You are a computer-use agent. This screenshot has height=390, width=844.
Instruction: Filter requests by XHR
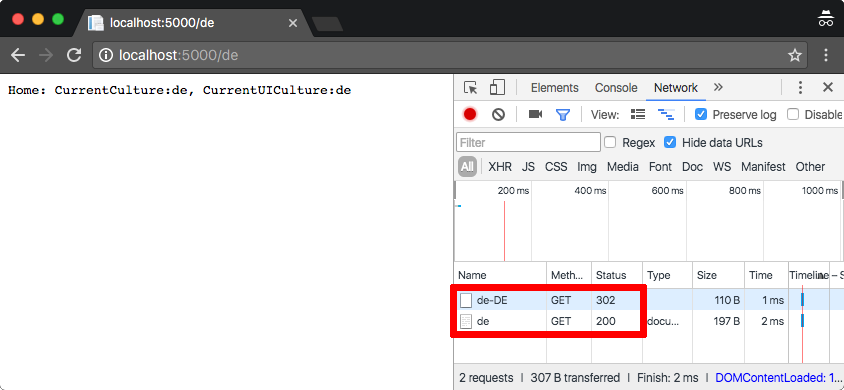[x=500, y=167]
